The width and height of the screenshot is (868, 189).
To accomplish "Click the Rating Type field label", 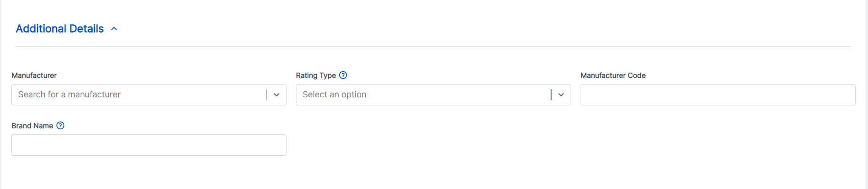I will click(316, 76).
